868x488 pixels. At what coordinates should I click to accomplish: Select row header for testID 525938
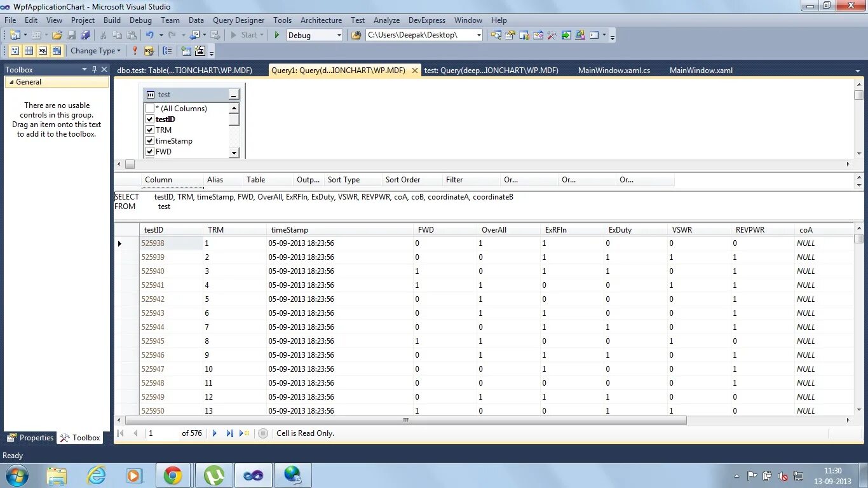pos(126,243)
